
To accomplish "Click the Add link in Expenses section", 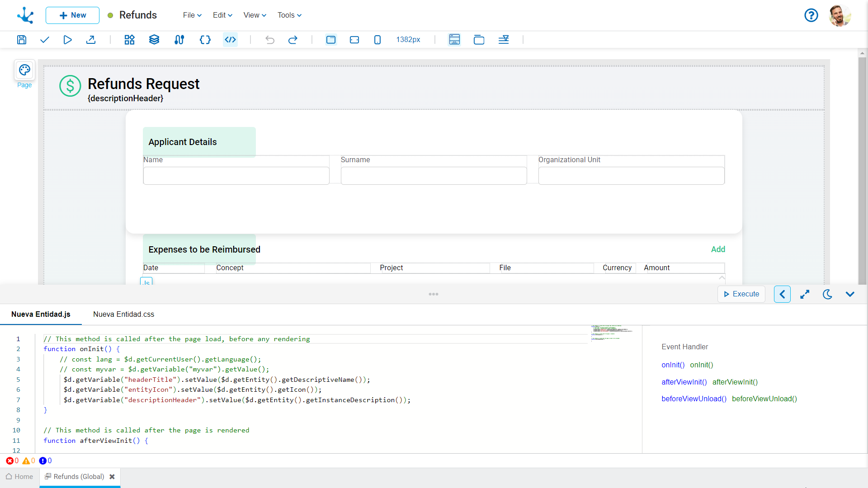I will [718, 249].
